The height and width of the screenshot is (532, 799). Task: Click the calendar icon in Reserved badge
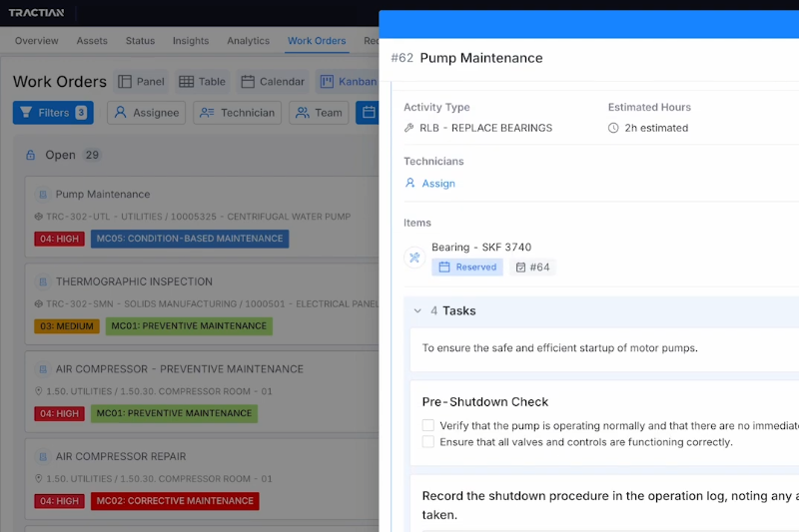click(x=444, y=267)
